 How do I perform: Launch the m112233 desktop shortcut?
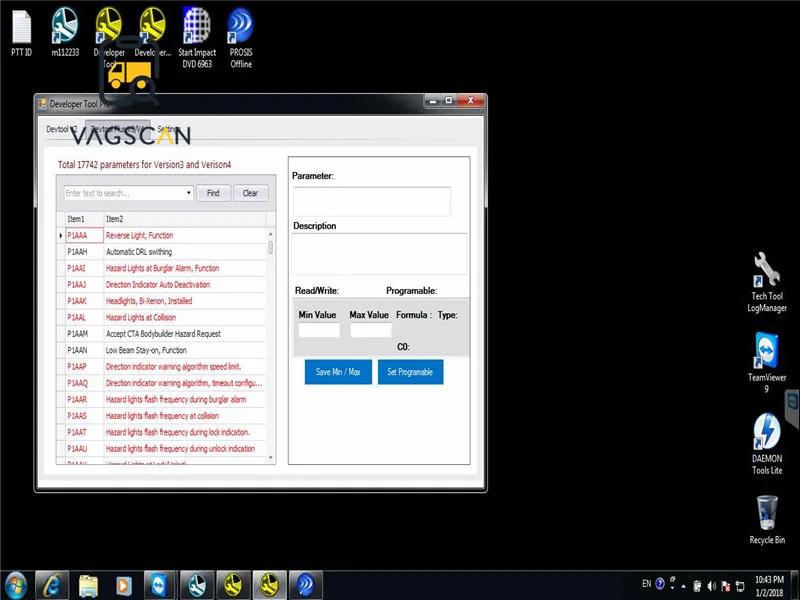[65, 34]
